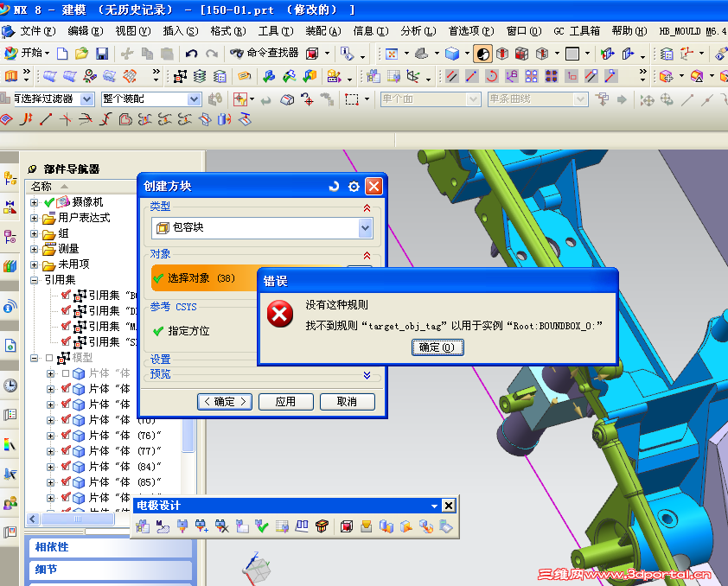
Task: Open the 装配(A) menu
Action: click(323, 31)
